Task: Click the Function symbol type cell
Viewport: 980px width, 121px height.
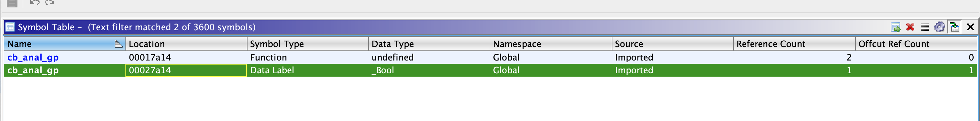Action: pyautogui.click(x=308, y=57)
